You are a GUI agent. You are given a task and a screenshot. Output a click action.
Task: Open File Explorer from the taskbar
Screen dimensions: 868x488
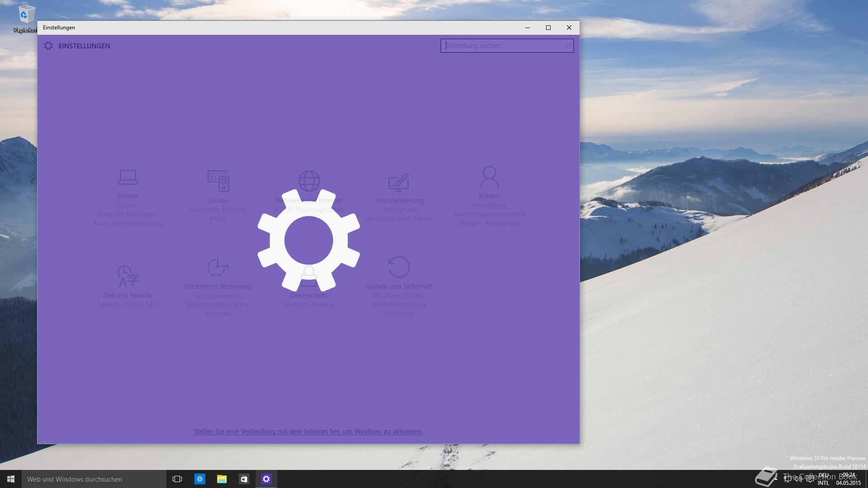click(x=222, y=479)
